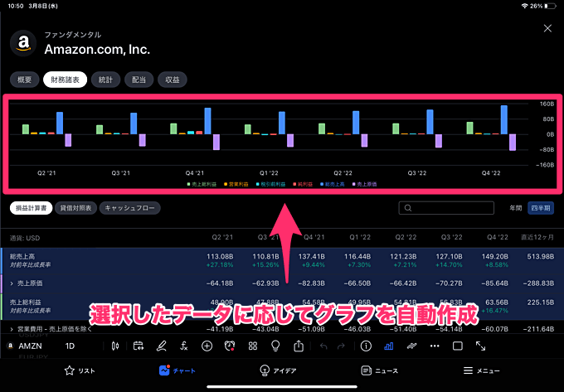Tap the battery indicator in status bar
This screenshot has width=564, height=392.
coord(551,6)
